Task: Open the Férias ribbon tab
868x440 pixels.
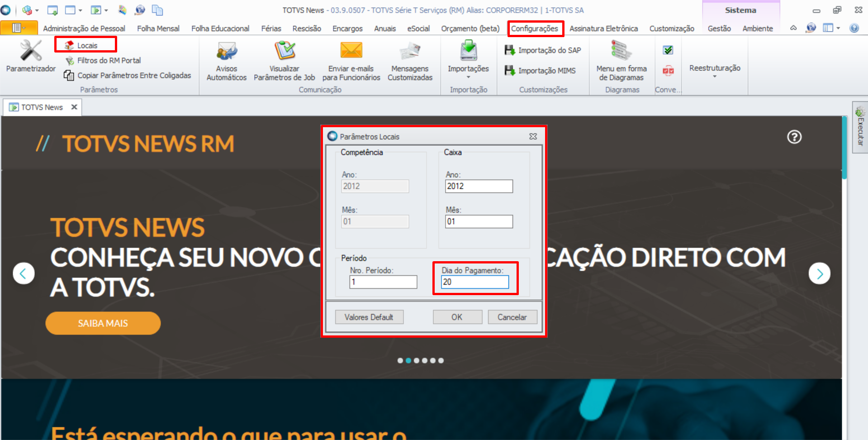Action: coord(271,29)
